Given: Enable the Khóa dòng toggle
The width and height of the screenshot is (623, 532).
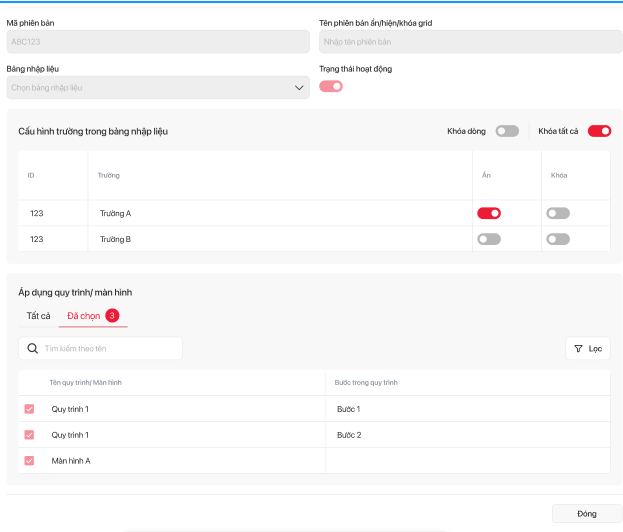Looking at the screenshot, I should pos(508,131).
